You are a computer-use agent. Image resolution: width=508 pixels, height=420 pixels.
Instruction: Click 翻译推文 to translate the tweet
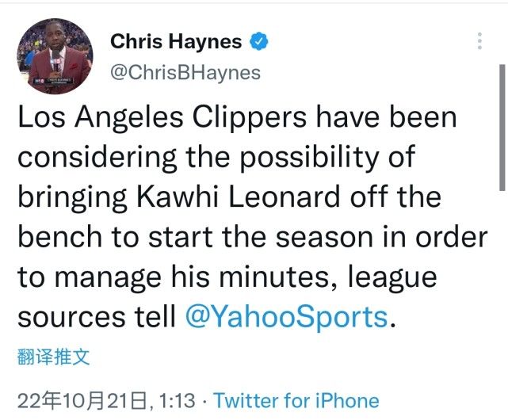click(53, 357)
